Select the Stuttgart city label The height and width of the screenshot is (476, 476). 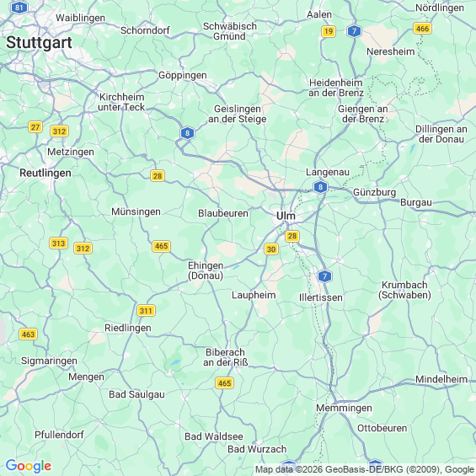tap(39, 42)
